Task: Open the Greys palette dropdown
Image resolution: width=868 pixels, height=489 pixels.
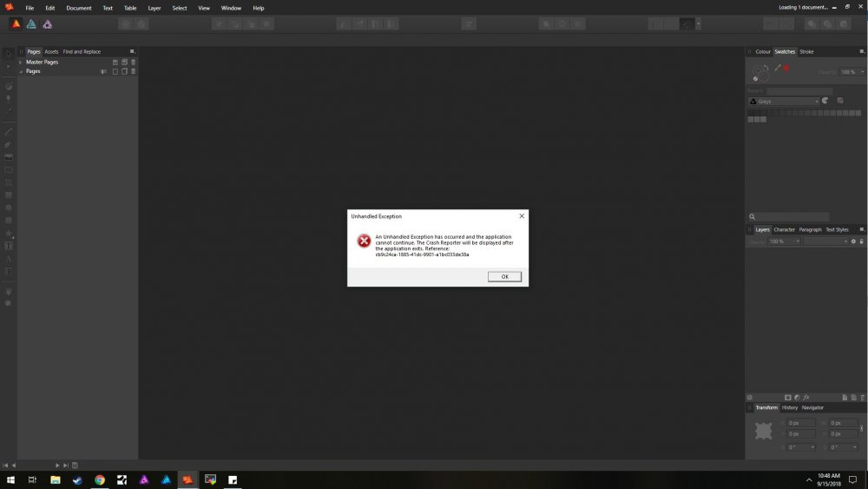Action: [x=784, y=102]
